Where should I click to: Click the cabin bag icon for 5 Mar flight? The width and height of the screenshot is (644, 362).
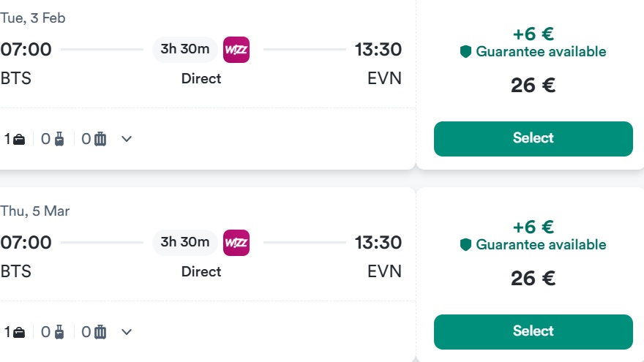pyautogui.click(x=59, y=332)
